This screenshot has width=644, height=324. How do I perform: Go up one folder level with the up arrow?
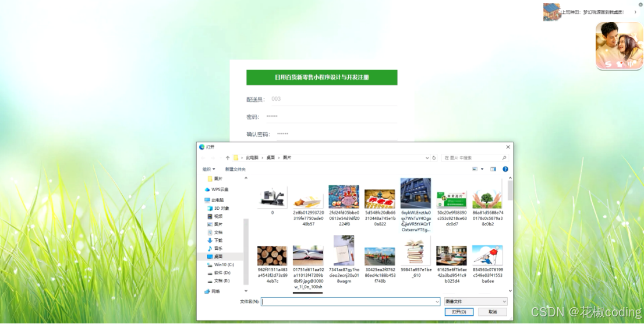click(228, 158)
